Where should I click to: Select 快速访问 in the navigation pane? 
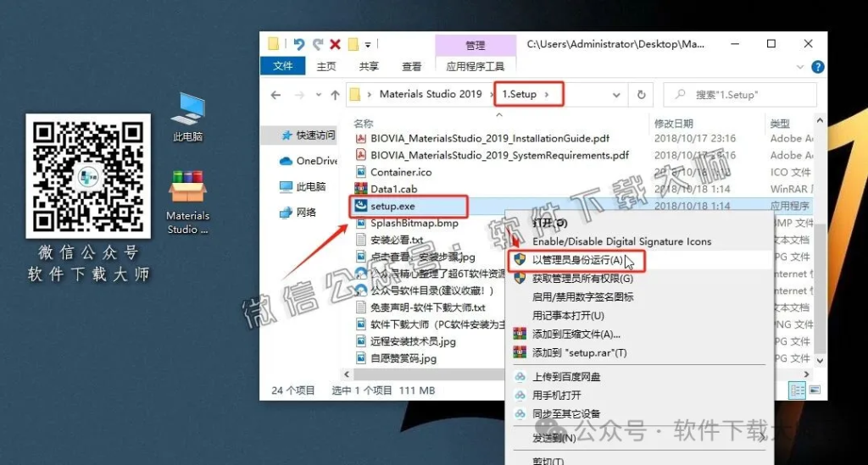pos(308,135)
